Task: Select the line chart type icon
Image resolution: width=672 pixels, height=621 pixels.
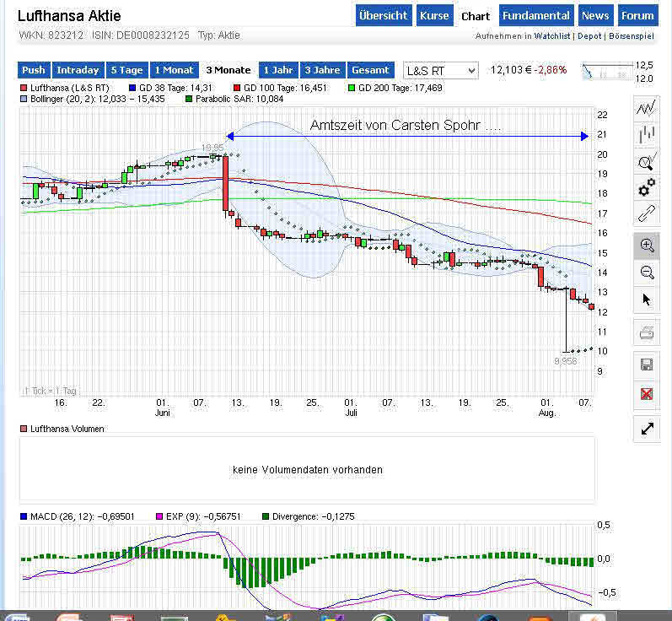Action: pyautogui.click(x=647, y=108)
